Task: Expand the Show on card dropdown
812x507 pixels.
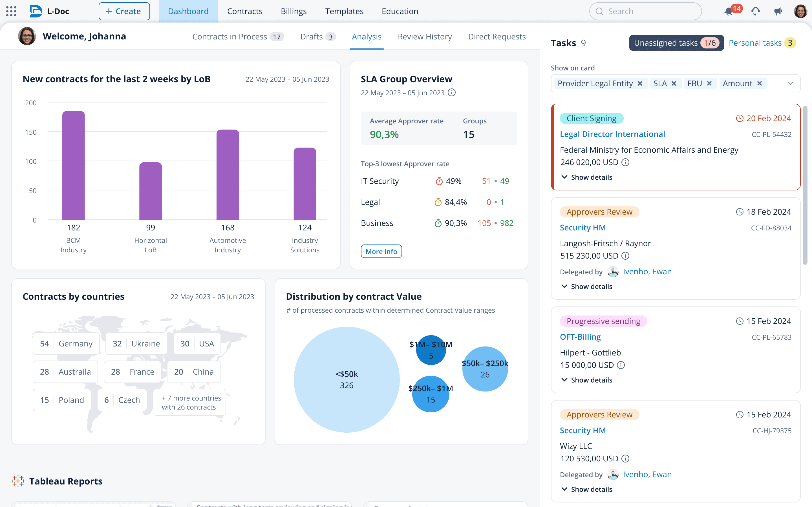Action: coord(791,83)
